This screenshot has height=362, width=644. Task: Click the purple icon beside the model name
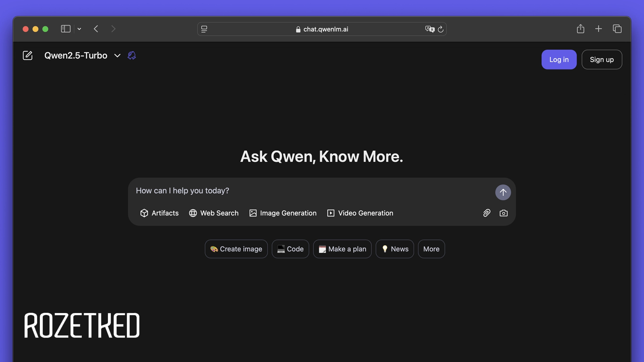pyautogui.click(x=132, y=55)
